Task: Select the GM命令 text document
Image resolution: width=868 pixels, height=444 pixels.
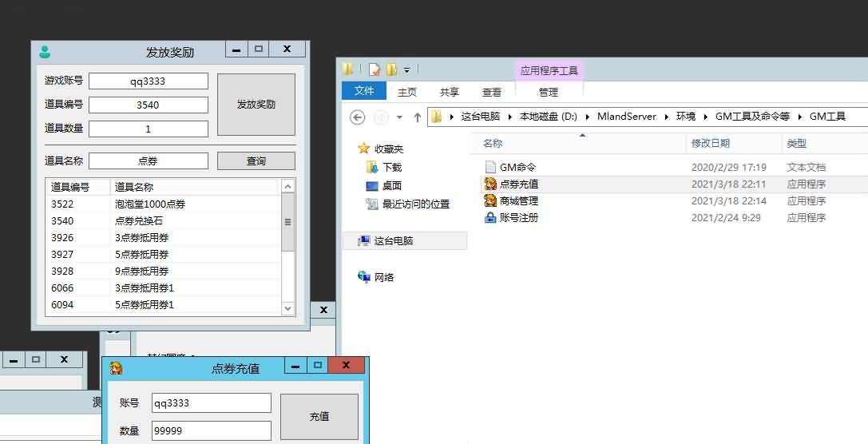Action: (517, 168)
